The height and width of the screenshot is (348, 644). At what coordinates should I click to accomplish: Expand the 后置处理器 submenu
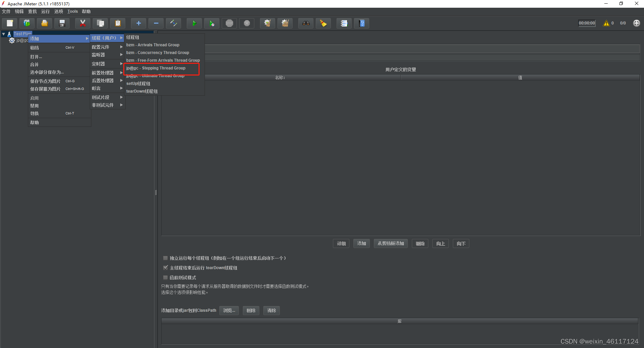107,81
